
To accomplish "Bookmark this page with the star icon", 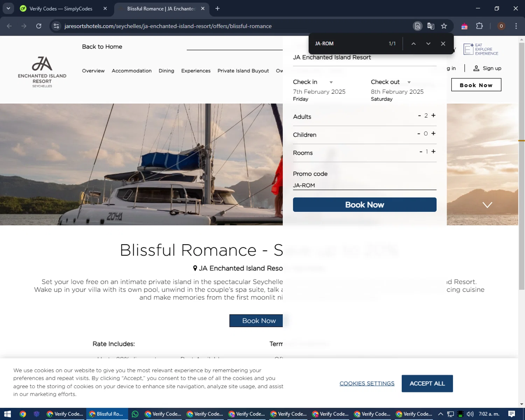I will [444, 26].
